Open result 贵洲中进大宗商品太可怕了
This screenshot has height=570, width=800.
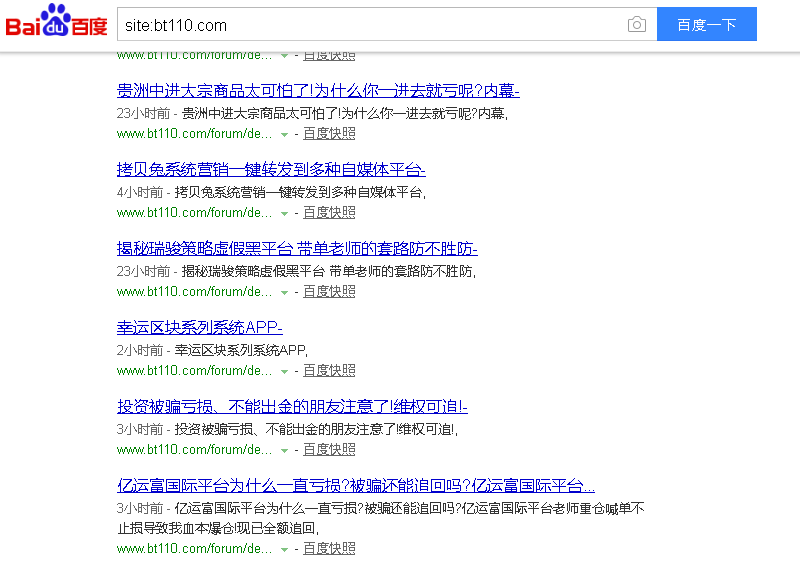point(318,90)
